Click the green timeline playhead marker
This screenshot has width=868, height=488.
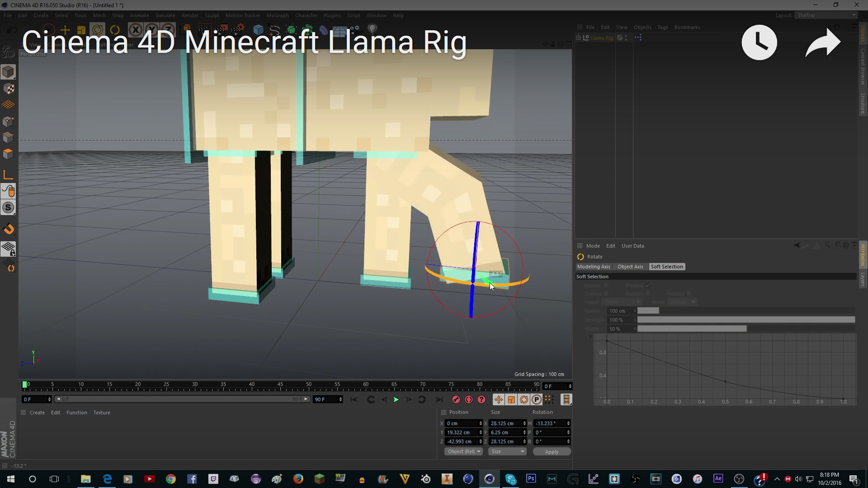(24, 385)
